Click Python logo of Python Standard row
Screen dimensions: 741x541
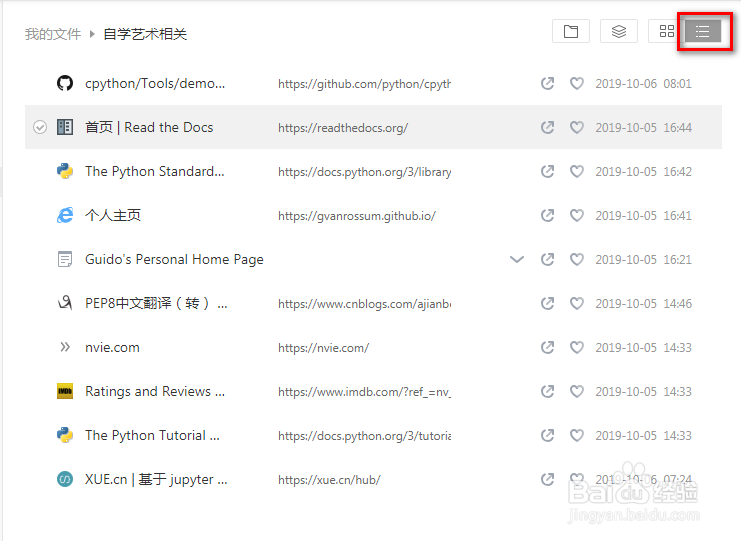65,171
